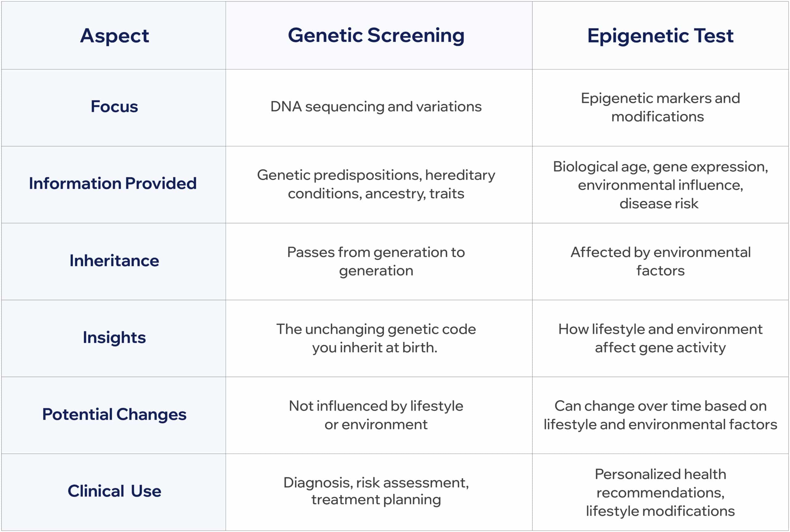Image resolution: width=790 pixels, height=532 pixels.
Task: Select the Biological age, gene expression cell
Action: (660, 185)
